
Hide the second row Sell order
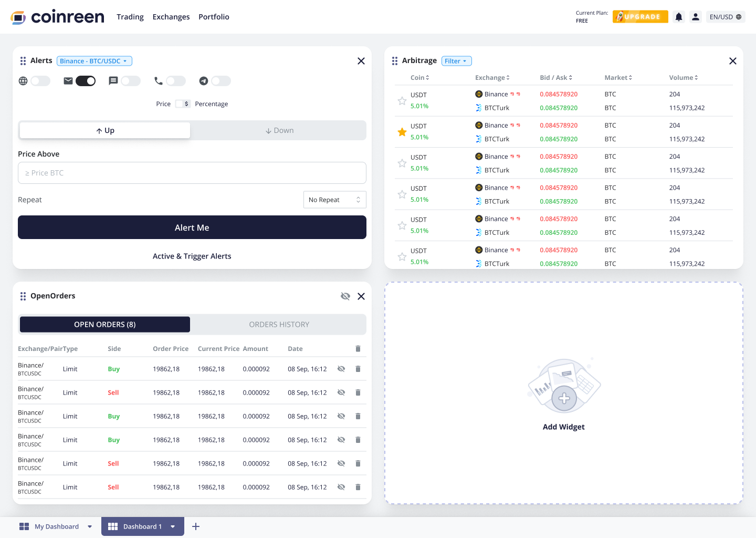pyautogui.click(x=341, y=392)
